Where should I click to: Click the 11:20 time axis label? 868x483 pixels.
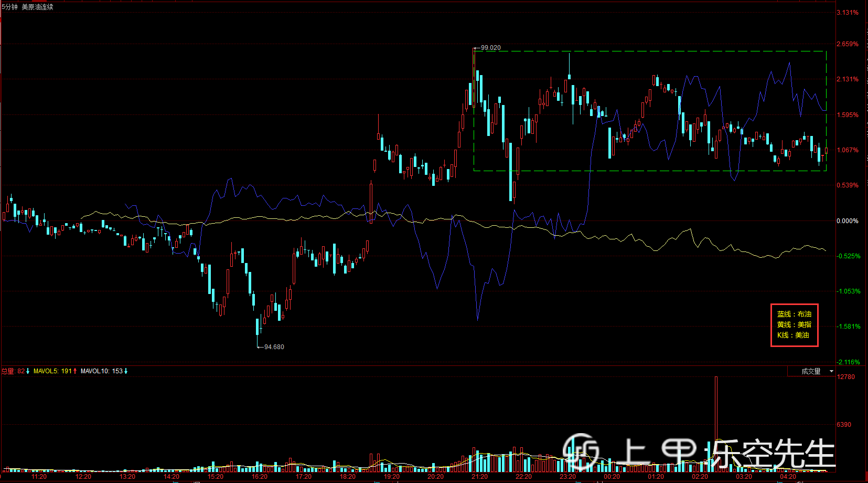(39, 477)
